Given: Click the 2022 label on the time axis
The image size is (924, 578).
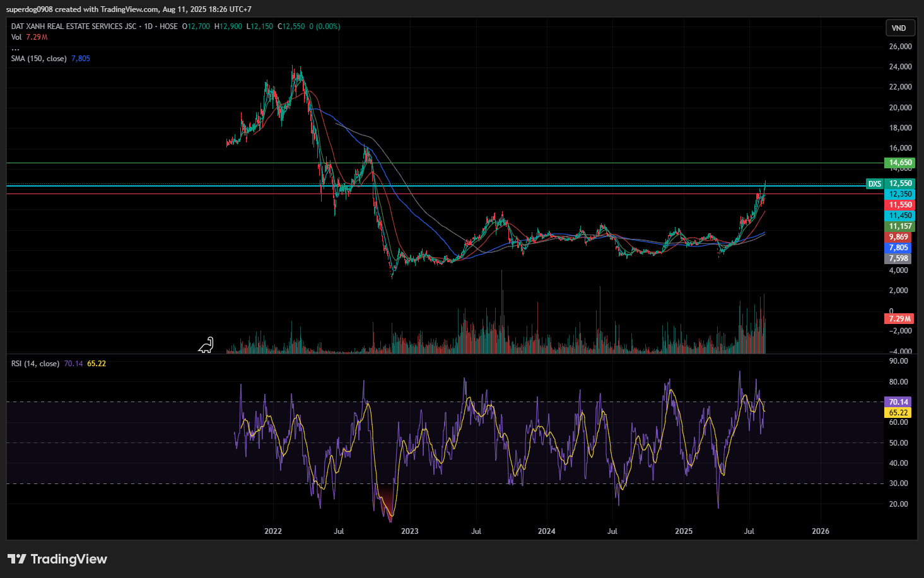Looking at the screenshot, I should [x=273, y=531].
